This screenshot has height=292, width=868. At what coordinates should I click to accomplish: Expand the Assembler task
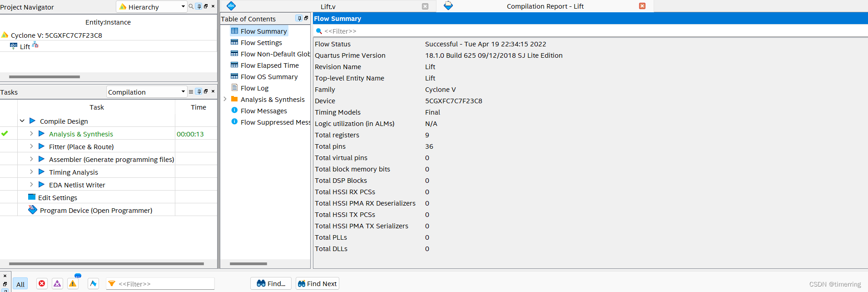click(31, 159)
